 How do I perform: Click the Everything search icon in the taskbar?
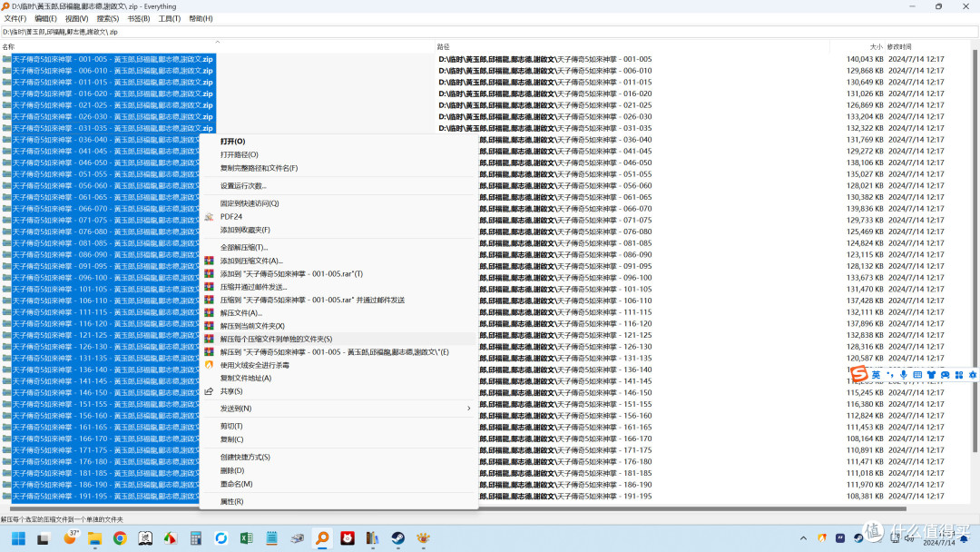click(x=322, y=538)
